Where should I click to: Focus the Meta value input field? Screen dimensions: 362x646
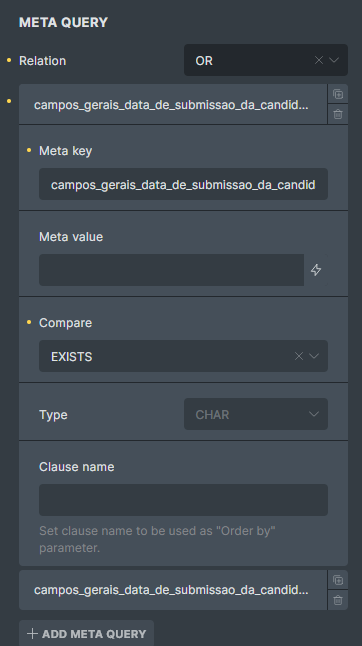pyautogui.click(x=171, y=270)
